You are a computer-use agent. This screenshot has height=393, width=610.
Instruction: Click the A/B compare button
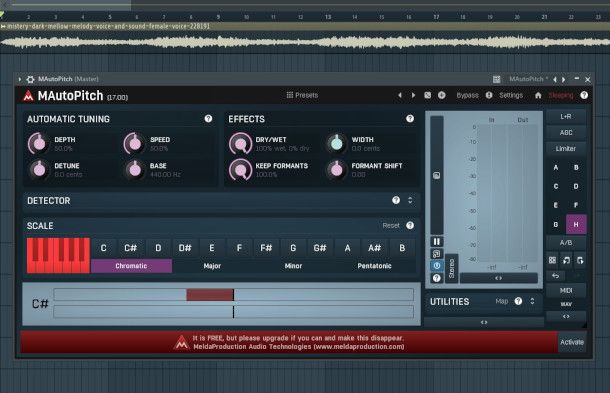[x=566, y=243]
